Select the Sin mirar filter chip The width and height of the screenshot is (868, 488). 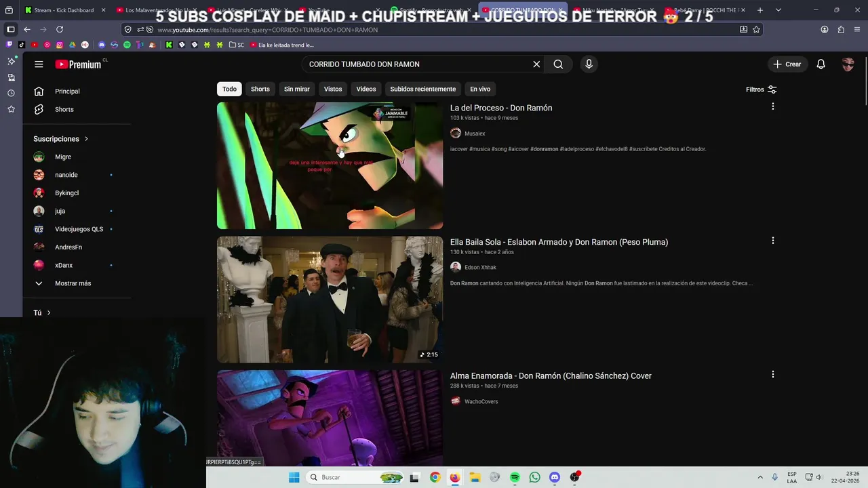pyautogui.click(x=297, y=89)
